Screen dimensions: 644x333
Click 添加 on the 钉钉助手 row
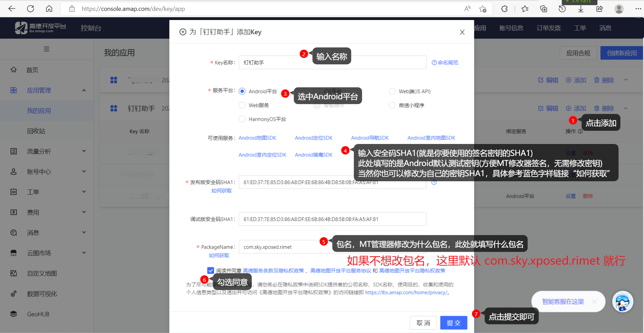coord(576,108)
